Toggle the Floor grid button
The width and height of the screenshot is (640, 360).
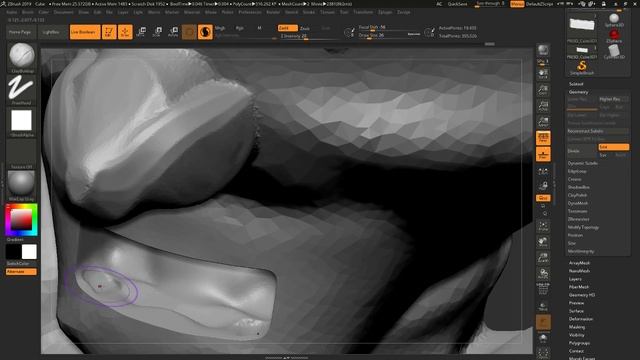coord(543,154)
